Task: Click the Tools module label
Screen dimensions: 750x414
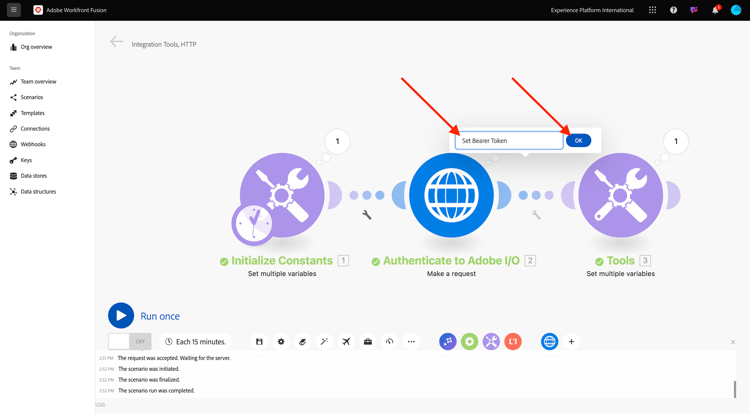Action: point(620,261)
